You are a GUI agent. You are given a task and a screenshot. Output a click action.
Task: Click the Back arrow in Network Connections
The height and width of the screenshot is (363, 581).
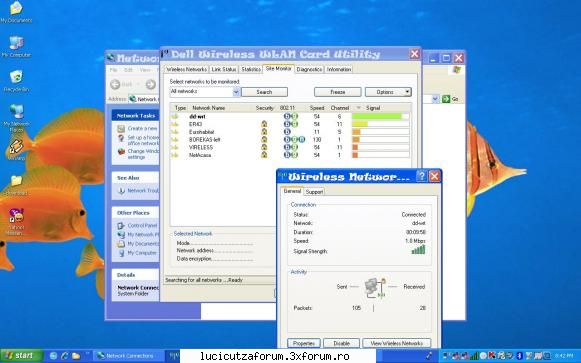(x=115, y=84)
